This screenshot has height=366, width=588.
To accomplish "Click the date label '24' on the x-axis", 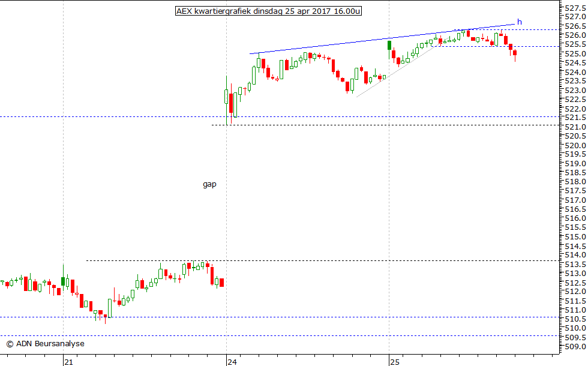I will (232, 362).
